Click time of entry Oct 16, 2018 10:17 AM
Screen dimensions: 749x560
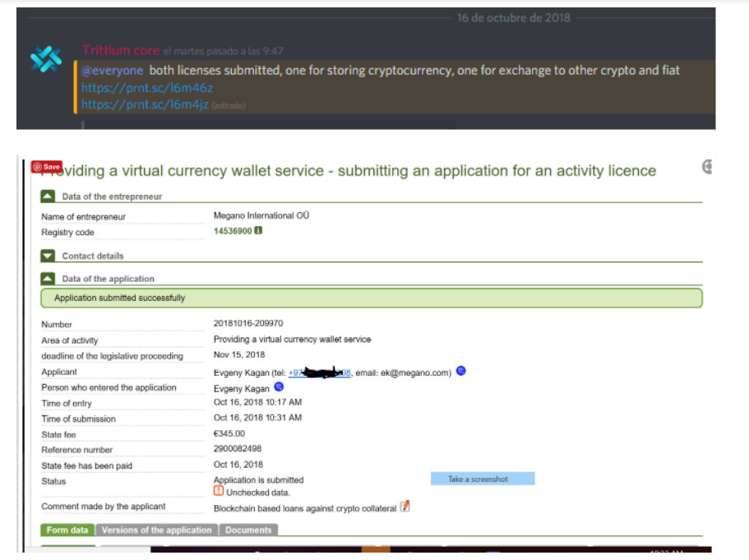pyautogui.click(x=257, y=402)
